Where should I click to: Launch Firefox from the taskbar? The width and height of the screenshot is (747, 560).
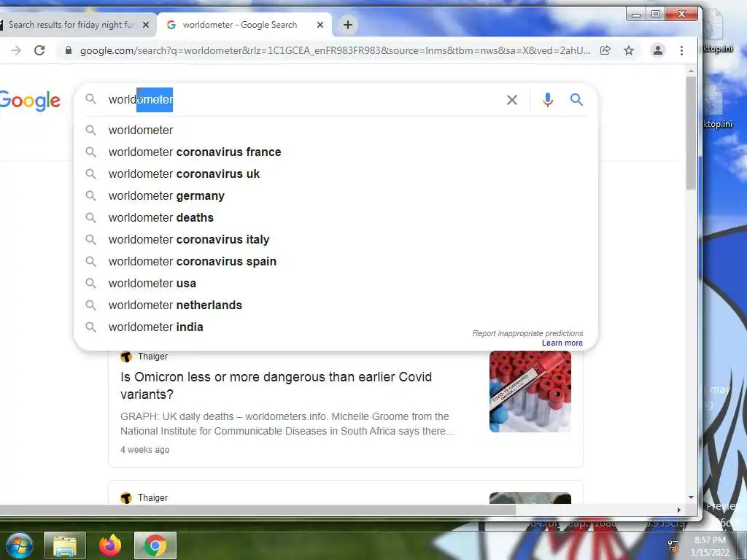[110, 545]
